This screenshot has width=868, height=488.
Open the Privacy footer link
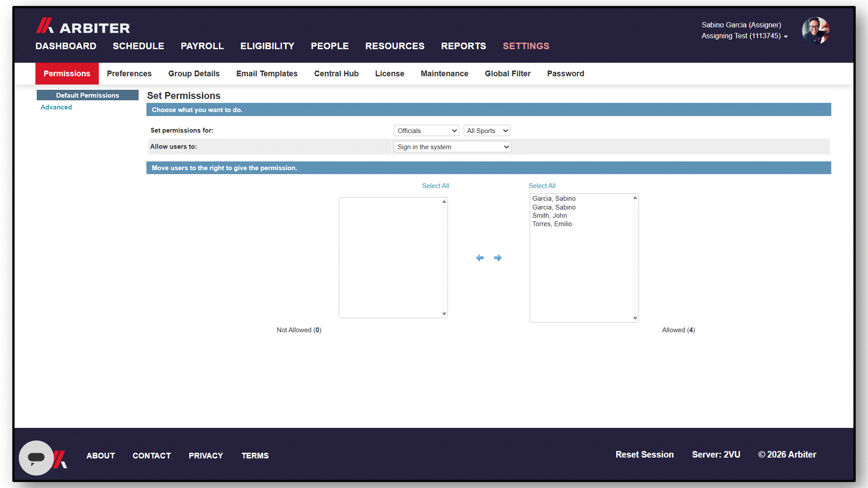[206, 455]
